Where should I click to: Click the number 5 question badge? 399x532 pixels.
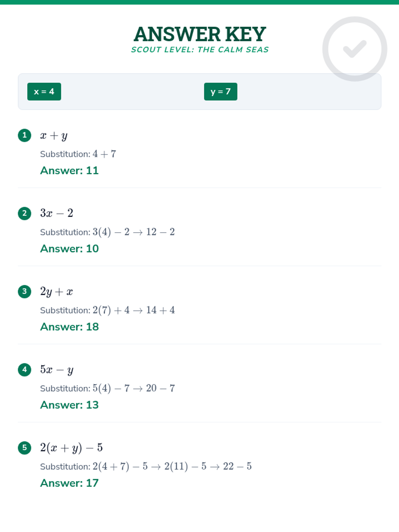coord(25,448)
